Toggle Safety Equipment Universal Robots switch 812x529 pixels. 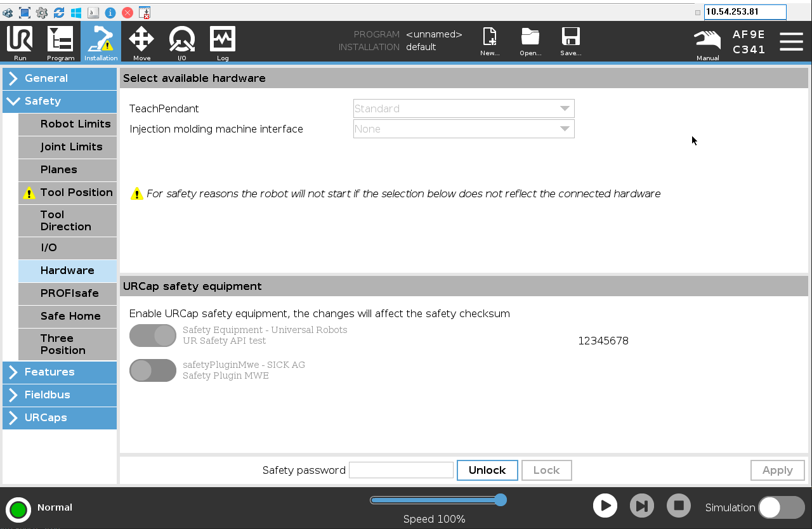pos(153,336)
